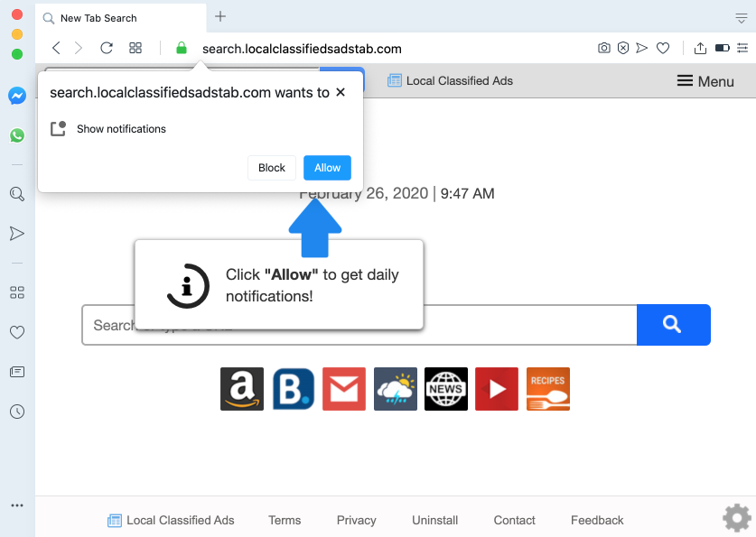Open the weather shortcut icon
Screen dimensions: 756x537
point(396,389)
